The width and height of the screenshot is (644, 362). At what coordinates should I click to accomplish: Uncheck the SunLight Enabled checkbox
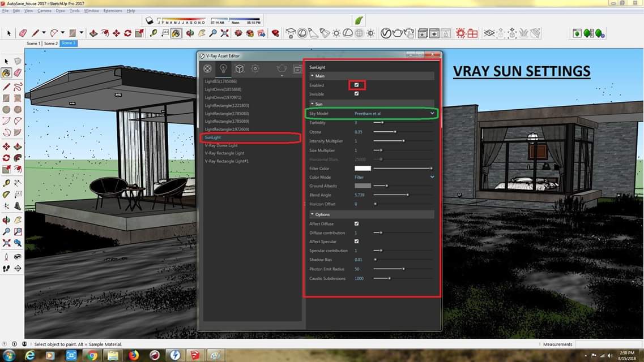pos(356,85)
